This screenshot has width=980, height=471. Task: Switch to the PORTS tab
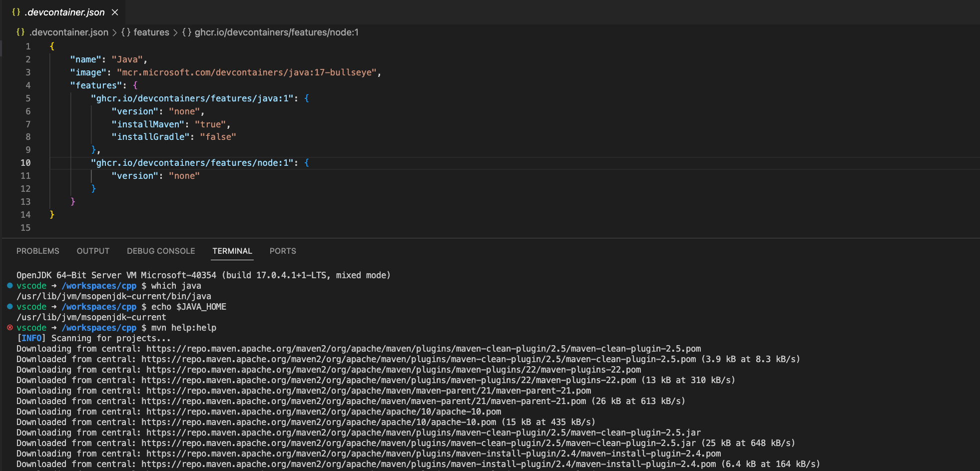(283, 251)
